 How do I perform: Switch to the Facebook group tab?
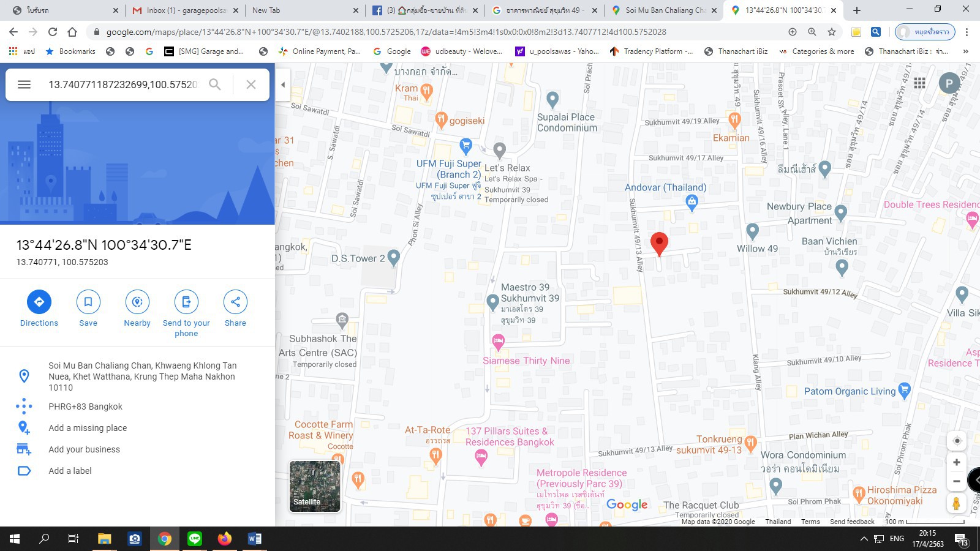[426, 10]
